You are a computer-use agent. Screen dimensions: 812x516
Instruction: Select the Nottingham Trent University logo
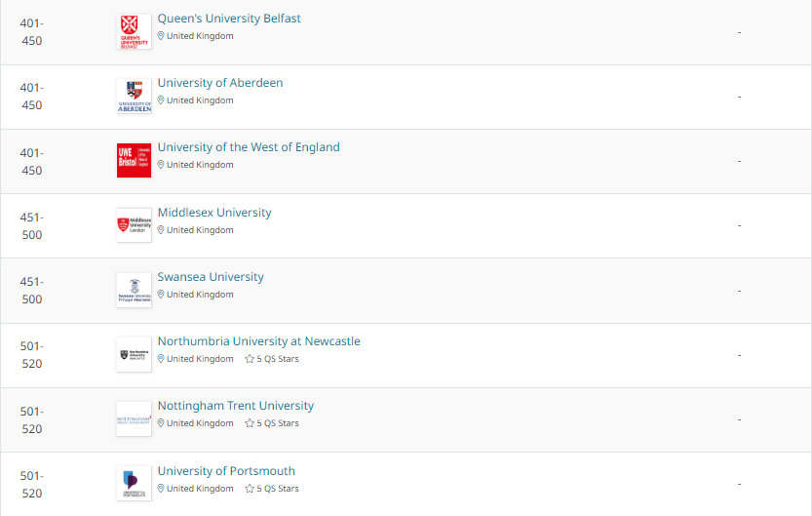tap(135, 419)
